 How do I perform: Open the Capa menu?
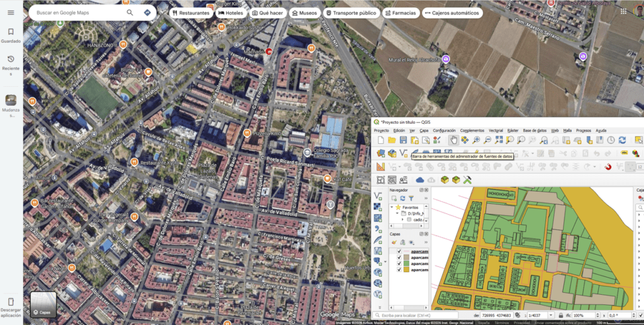pos(424,131)
